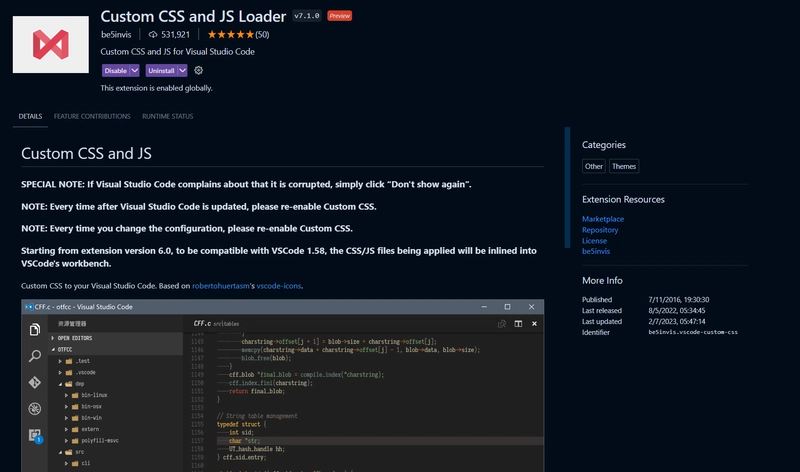Expand the .test folder
Viewport: 800px width, 472px height.
(x=60, y=361)
